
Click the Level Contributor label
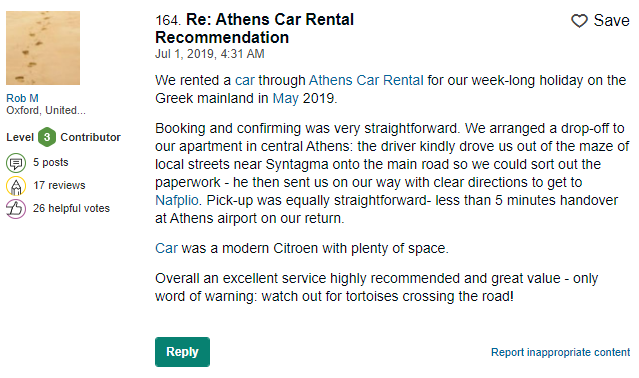(x=63, y=137)
